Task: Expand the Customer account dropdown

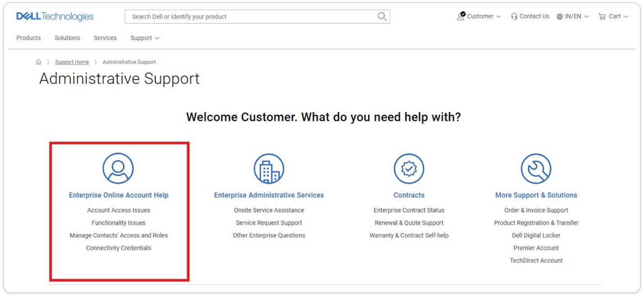Action: point(480,16)
